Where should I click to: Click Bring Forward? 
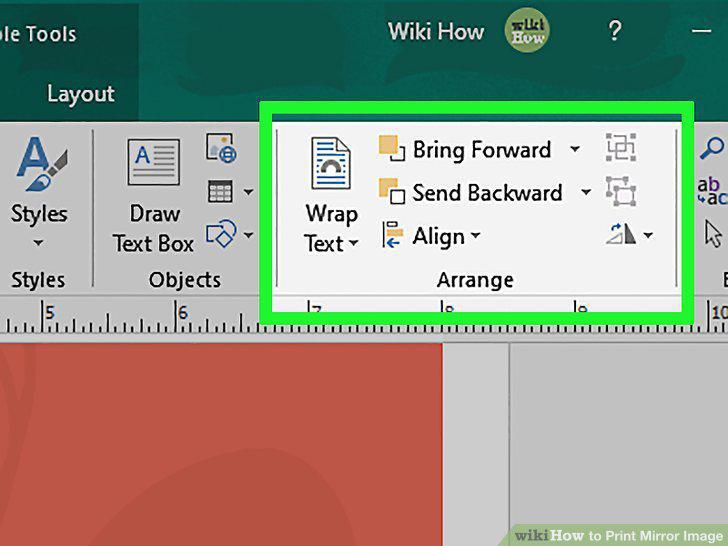point(465,150)
